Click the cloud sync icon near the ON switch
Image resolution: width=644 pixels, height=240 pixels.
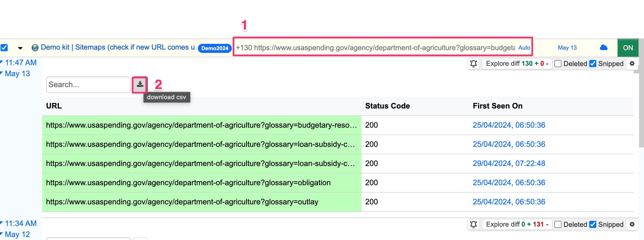click(x=604, y=47)
